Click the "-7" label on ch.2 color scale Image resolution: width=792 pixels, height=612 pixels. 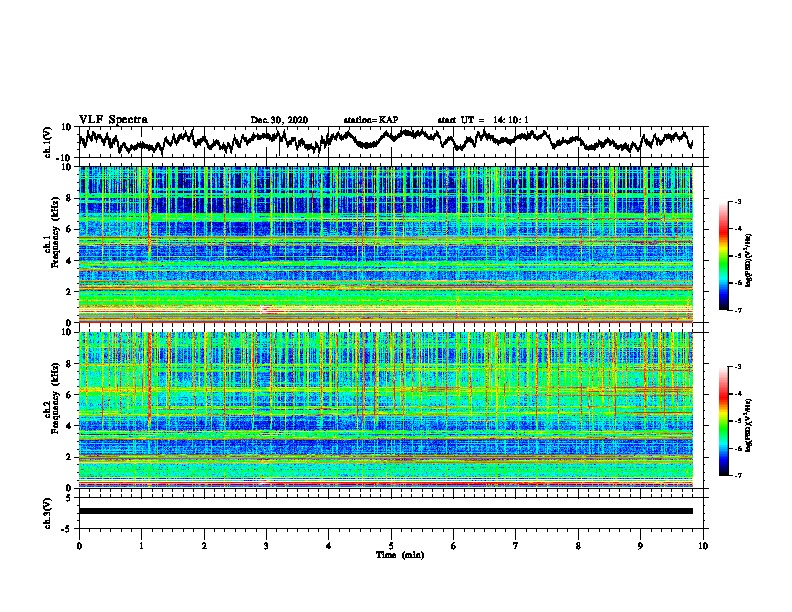coord(737,475)
